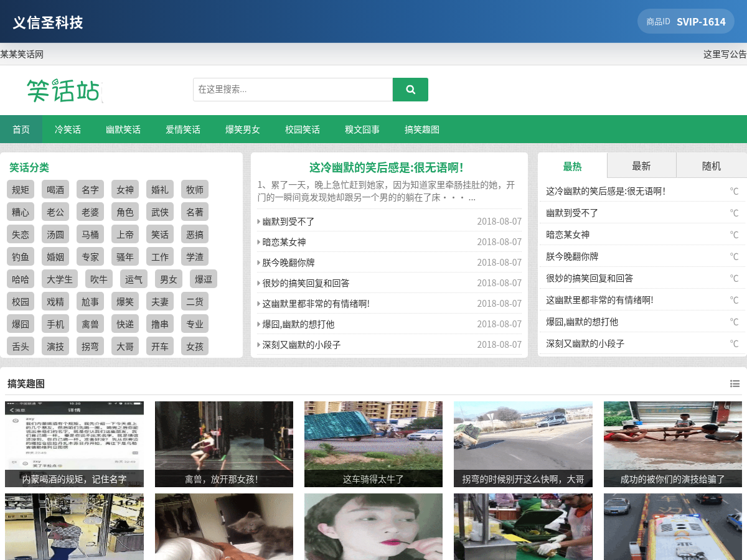Choose the 牧师 tag

click(x=195, y=190)
